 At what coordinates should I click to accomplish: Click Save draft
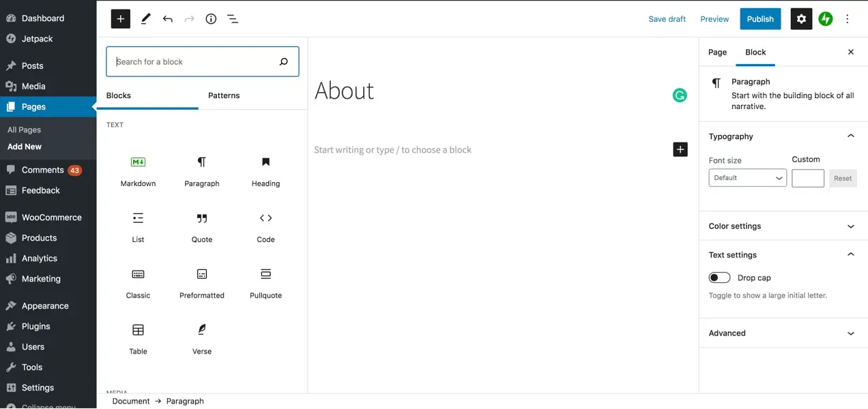point(667,19)
